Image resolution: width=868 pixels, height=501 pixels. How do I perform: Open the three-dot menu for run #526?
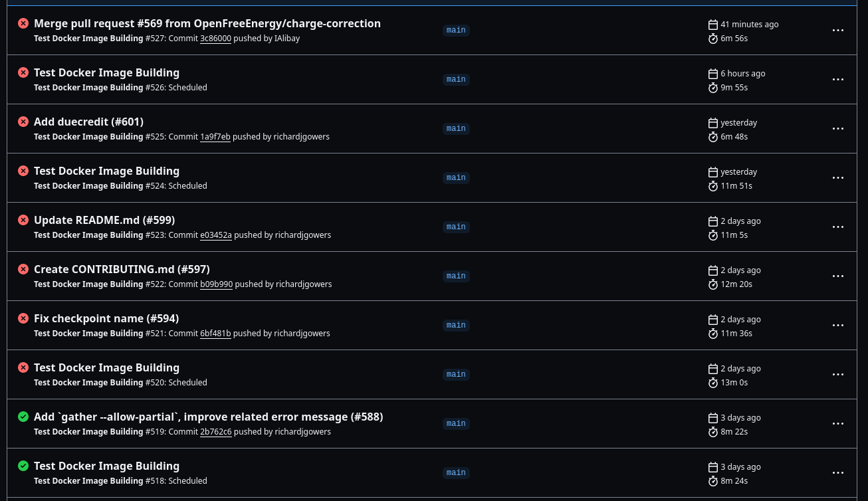(x=838, y=80)
